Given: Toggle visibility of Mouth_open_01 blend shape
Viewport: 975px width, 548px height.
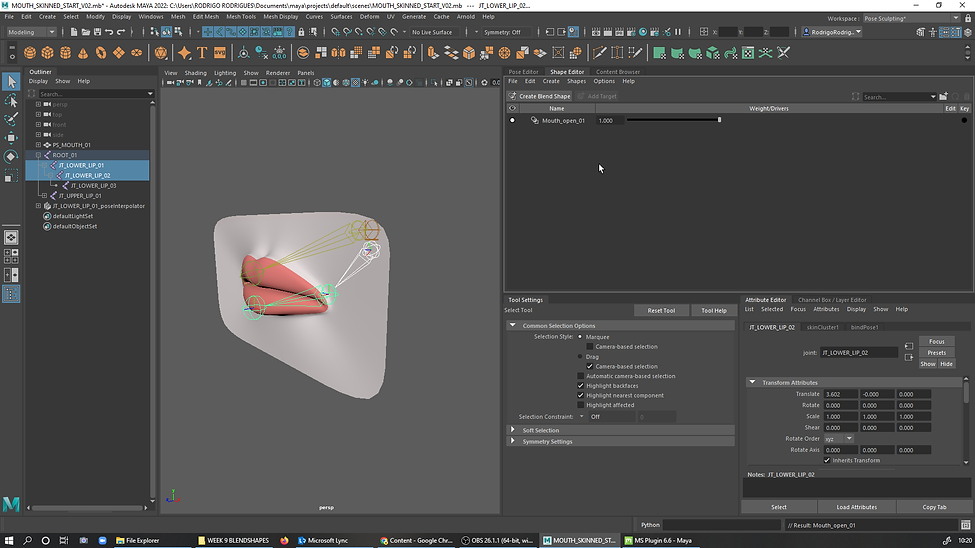Looking at the screenshot, I should (x=512, y=120).
